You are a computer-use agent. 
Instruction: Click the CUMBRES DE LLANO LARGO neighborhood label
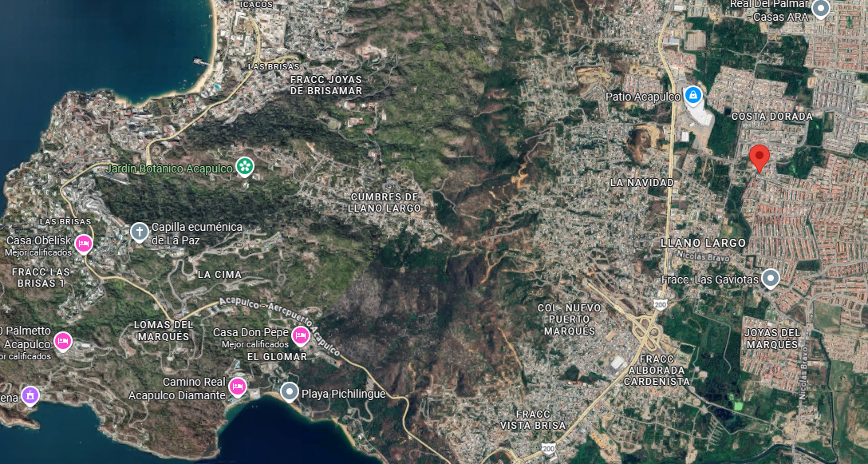pyautogui.click(x=385, y=203)
